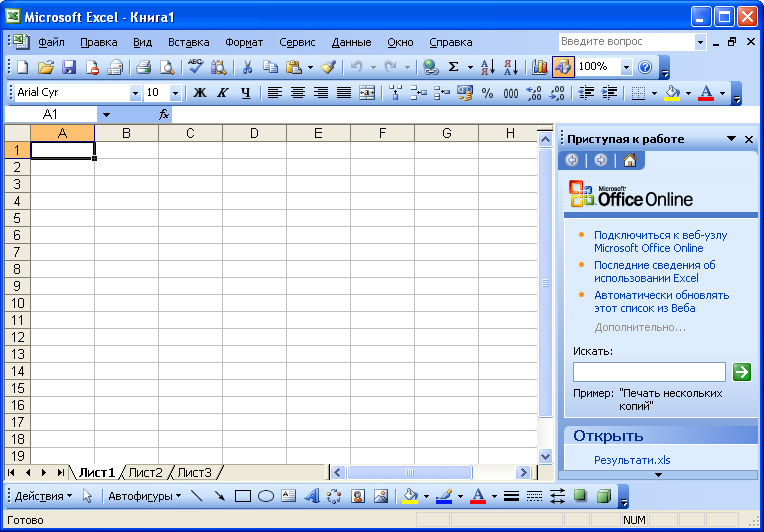Click the green search arrow button
This screenshot has width=764, height=532.
point(741,372)
